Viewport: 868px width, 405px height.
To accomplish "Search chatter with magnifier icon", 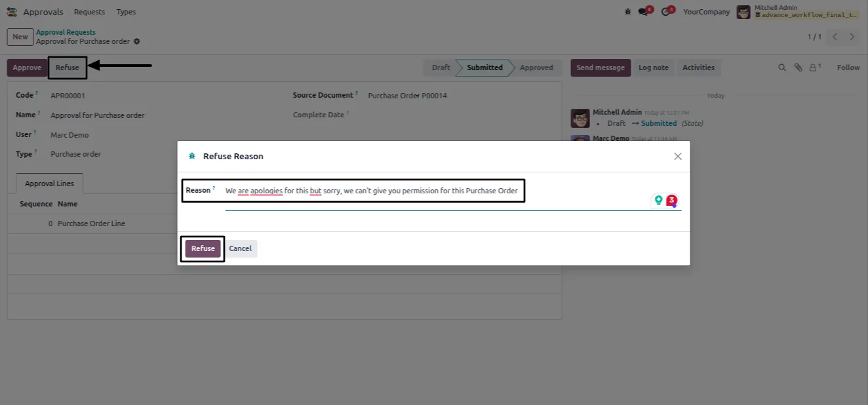I will click(x=781, y=67).
